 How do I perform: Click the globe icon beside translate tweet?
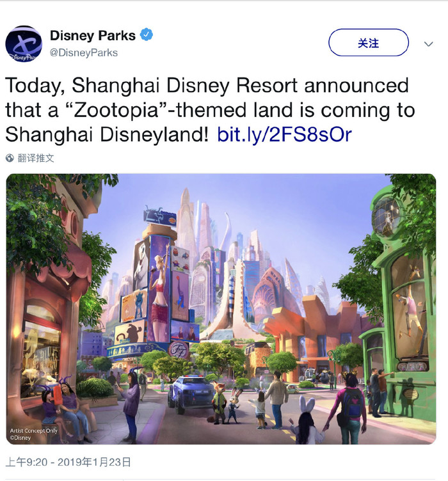click(10, 158)
